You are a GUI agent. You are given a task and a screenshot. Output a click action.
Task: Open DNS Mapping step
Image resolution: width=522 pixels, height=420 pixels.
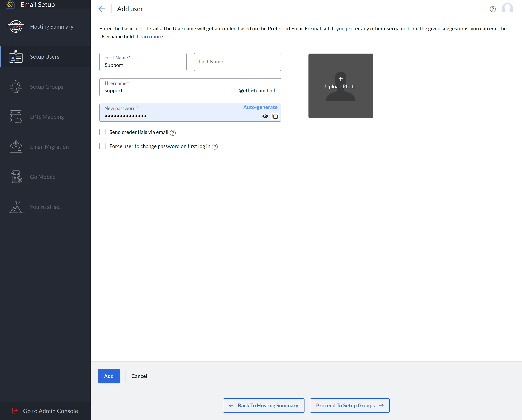click(45, 117)
